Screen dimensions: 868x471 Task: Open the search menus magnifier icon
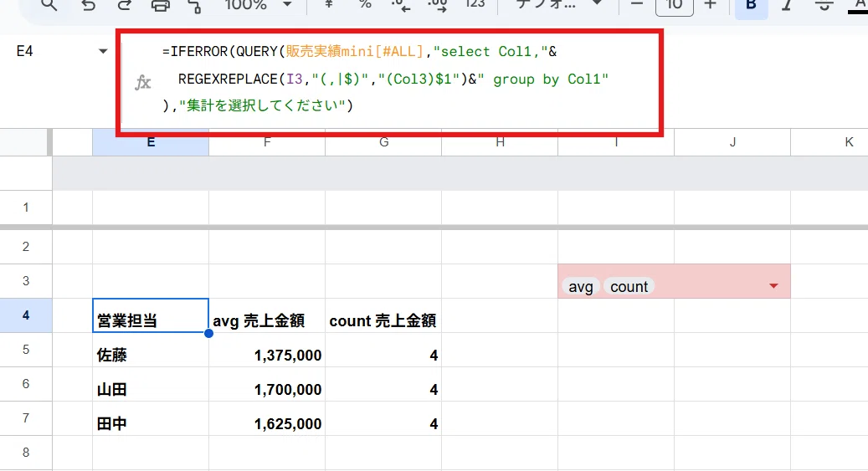tap(49, 5)
